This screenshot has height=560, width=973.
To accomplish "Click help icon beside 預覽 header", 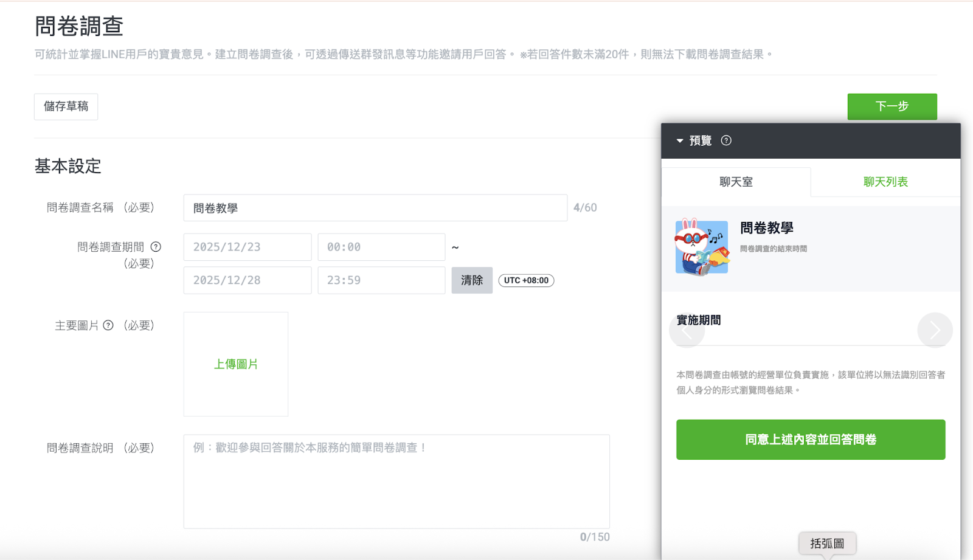I will [726, 140].
